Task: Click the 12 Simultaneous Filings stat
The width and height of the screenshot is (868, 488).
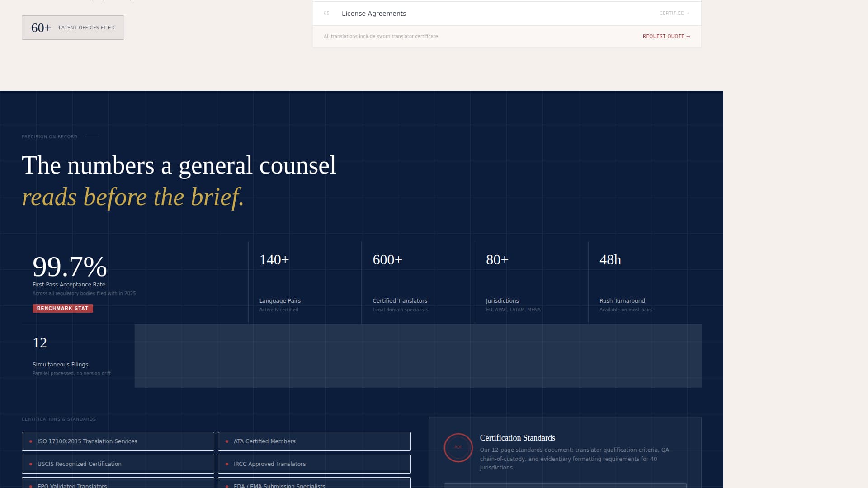Action: point(78,356)
